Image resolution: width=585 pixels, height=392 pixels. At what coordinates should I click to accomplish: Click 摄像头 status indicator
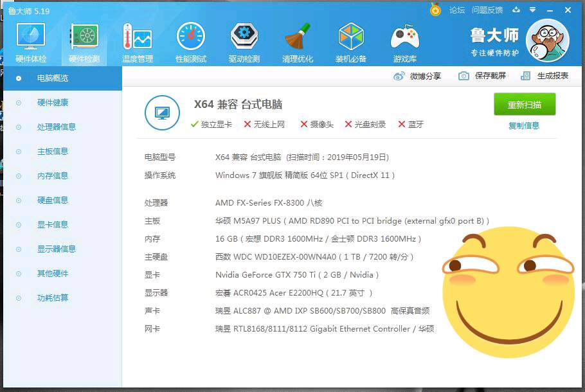317,125
